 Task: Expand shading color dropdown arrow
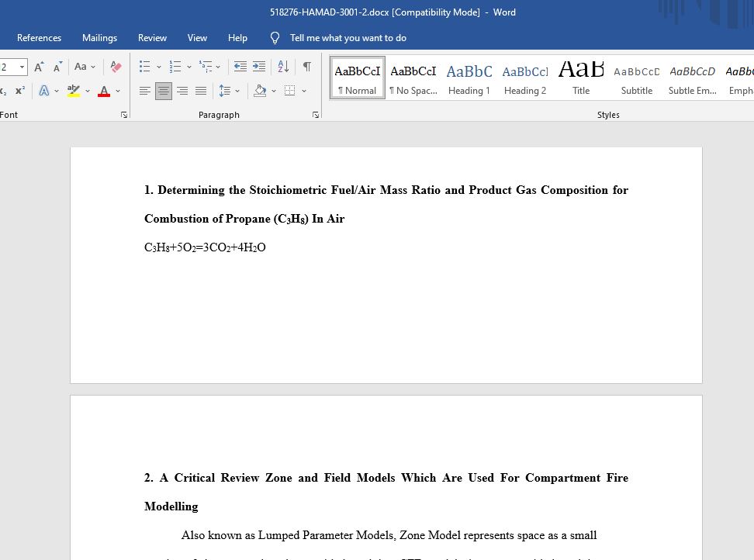point(274,91)
